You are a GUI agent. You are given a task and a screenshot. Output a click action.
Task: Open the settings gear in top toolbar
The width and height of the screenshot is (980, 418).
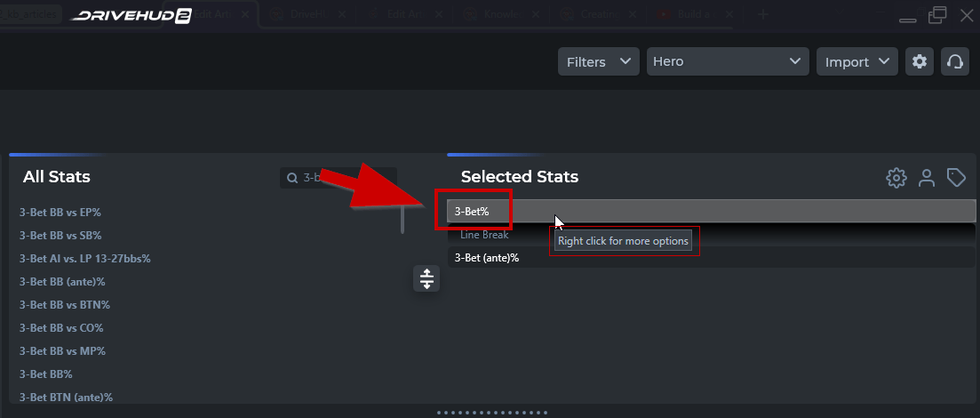920,61
